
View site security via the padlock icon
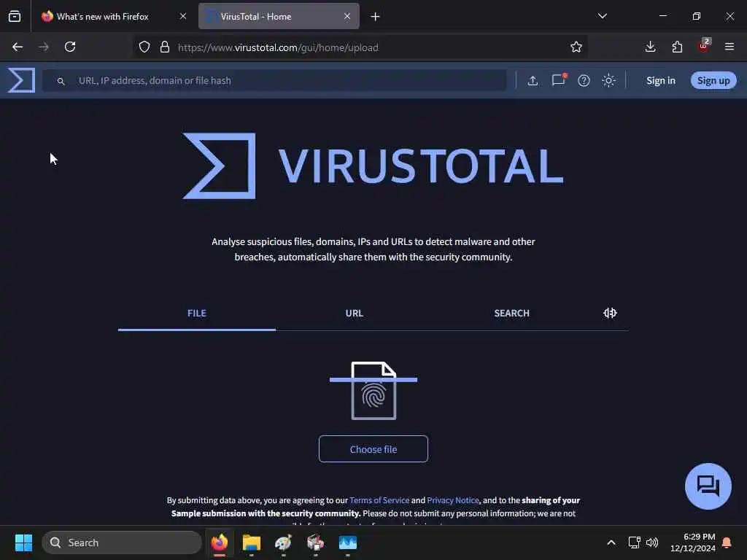pyautogui.click(x=165, y=47)
